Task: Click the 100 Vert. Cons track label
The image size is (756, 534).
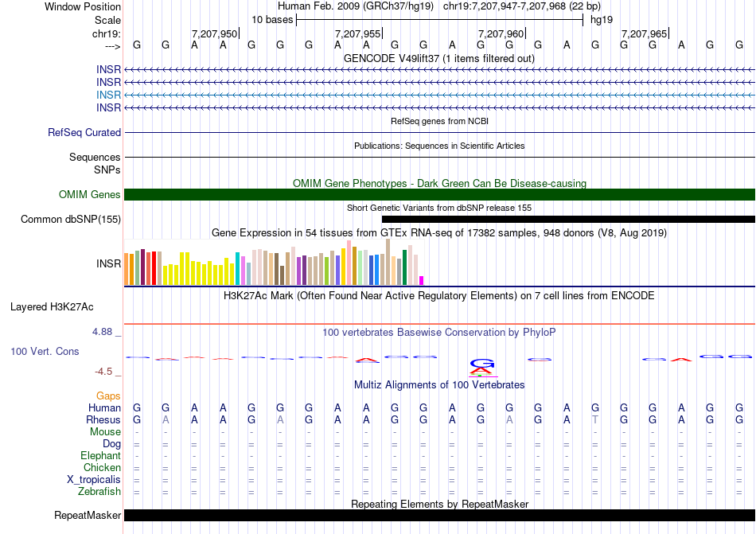Action: tap(45, 351)
